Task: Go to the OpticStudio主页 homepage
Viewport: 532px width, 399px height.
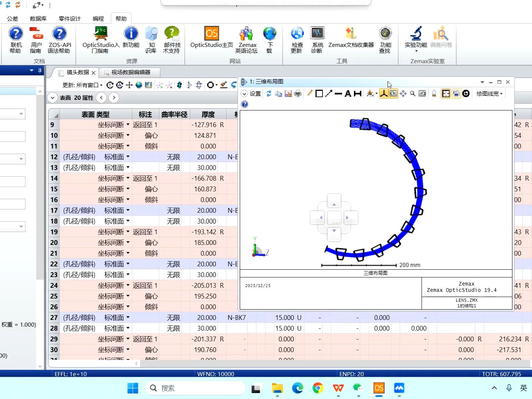Action: coord(212,37)
